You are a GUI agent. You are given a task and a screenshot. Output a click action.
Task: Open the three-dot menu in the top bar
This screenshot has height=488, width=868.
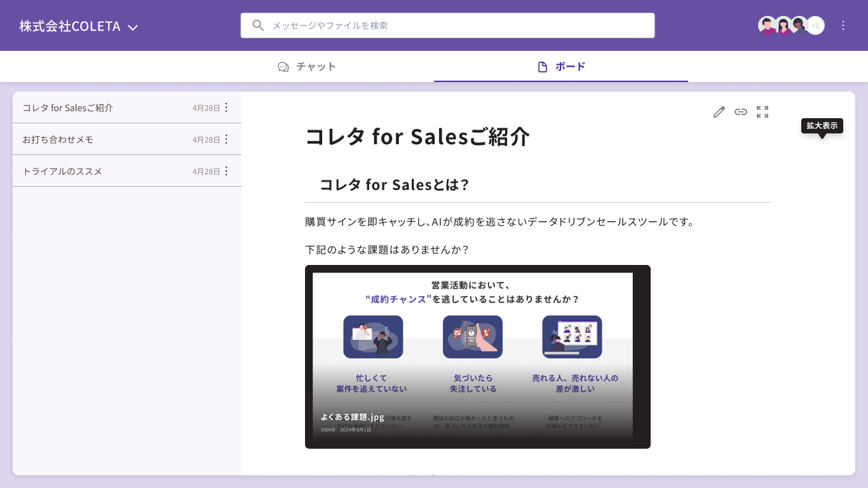(x=843, y=25)
